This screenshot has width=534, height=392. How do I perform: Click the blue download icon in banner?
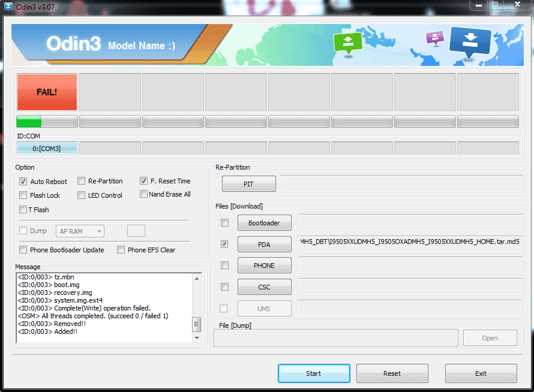pyautogui.click(x=470, y=43)
